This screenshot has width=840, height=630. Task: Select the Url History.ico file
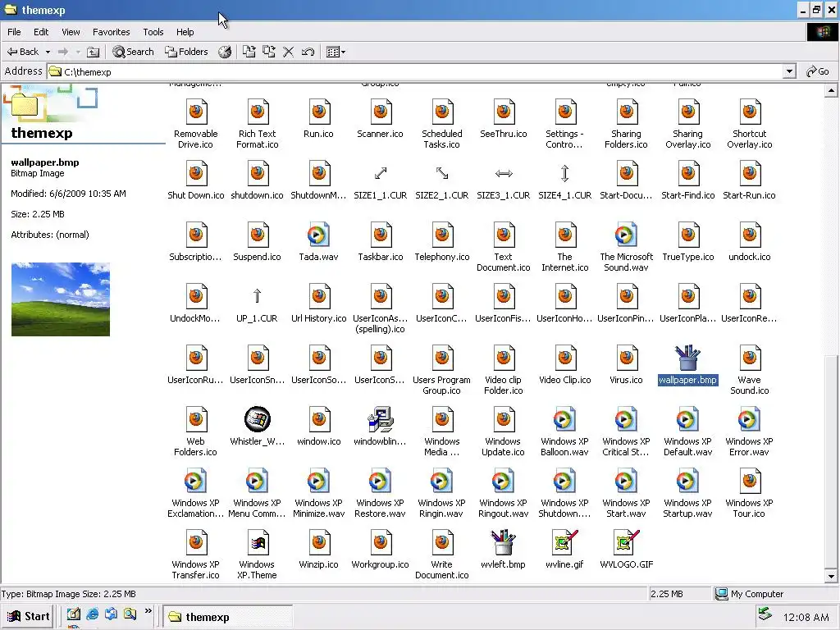(x=319, y=304)
